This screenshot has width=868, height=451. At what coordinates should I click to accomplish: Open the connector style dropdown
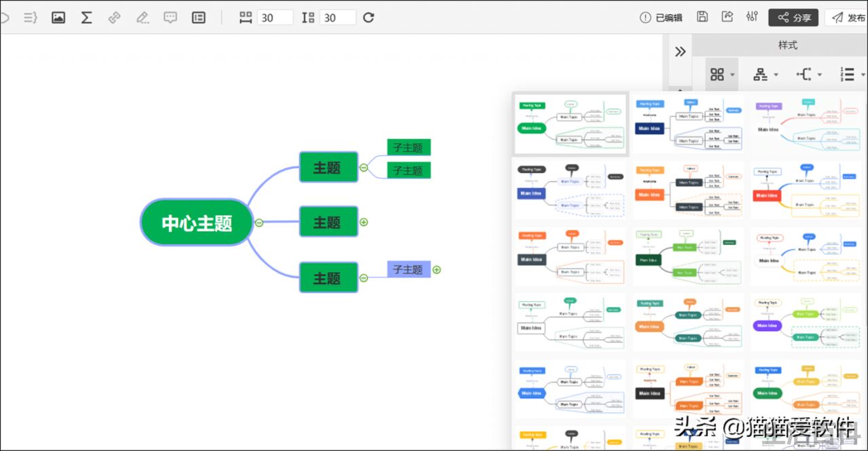click(809, 75)
